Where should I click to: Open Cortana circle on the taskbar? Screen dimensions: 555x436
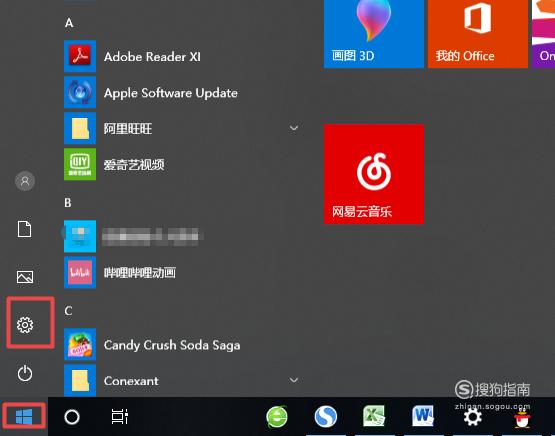(x=72, y=417)
